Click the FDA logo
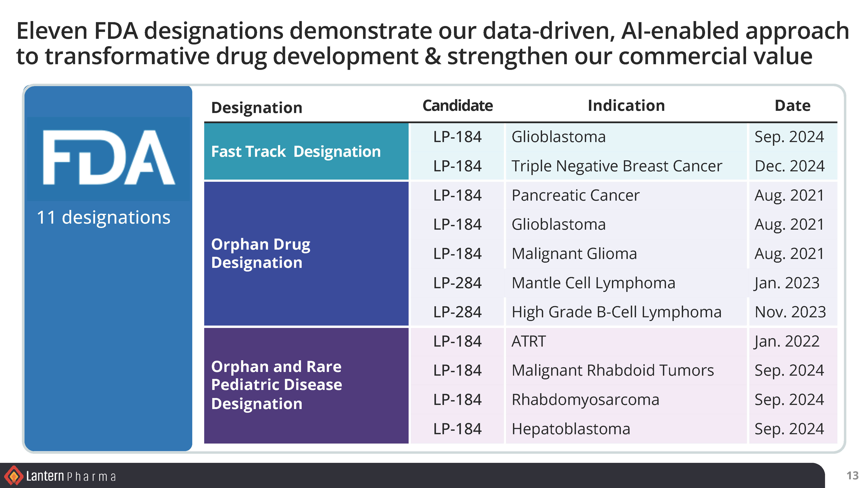This screenshot has width=868, height=488. click(108, 158)
